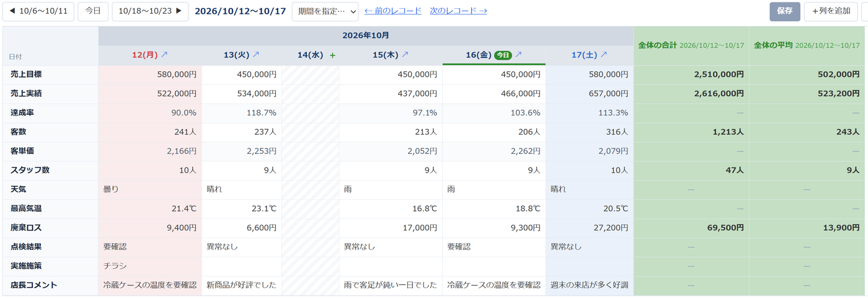Select the 点検結果 row label

tap(51, 247)
